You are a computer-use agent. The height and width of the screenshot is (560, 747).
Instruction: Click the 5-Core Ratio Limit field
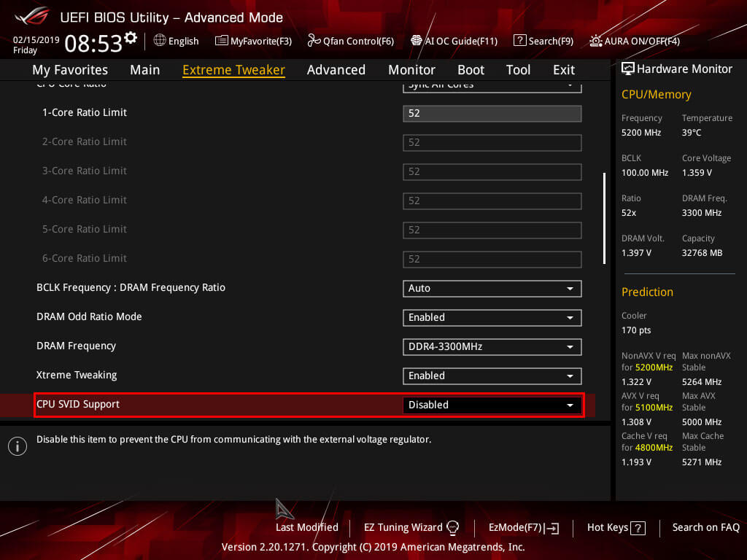pos(492,230)
